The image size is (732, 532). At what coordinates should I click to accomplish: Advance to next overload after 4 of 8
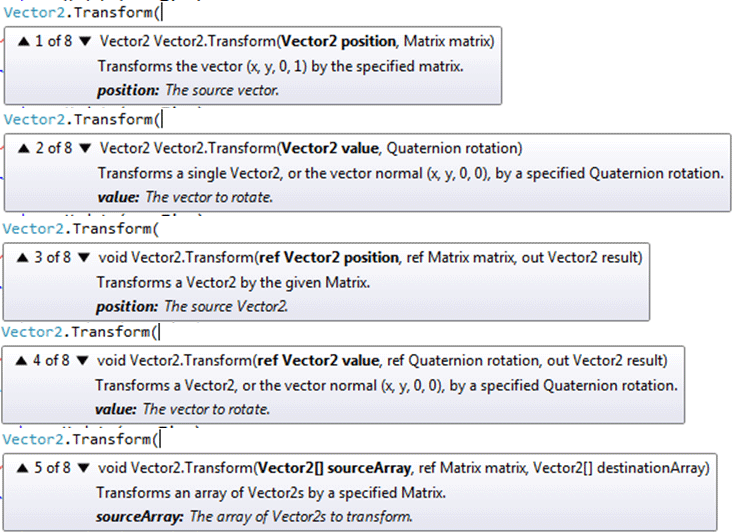click(83, 360)
